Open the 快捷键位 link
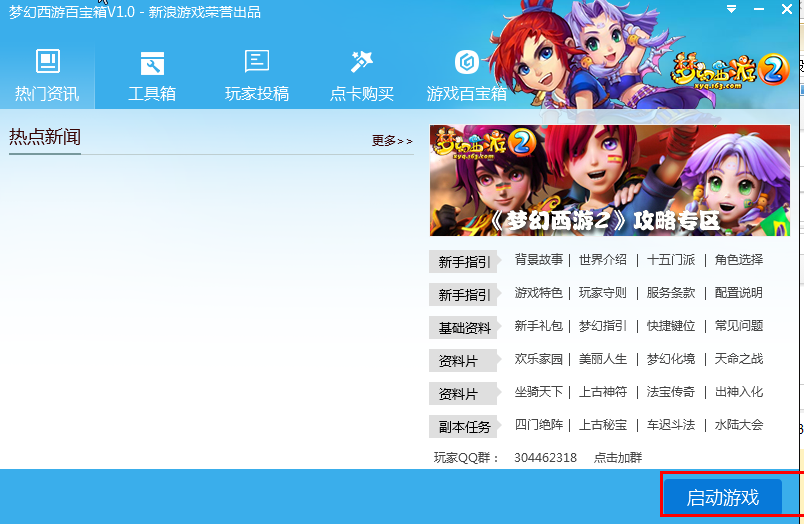This screenshot has height=524, width=804. [x=671, y=326]
